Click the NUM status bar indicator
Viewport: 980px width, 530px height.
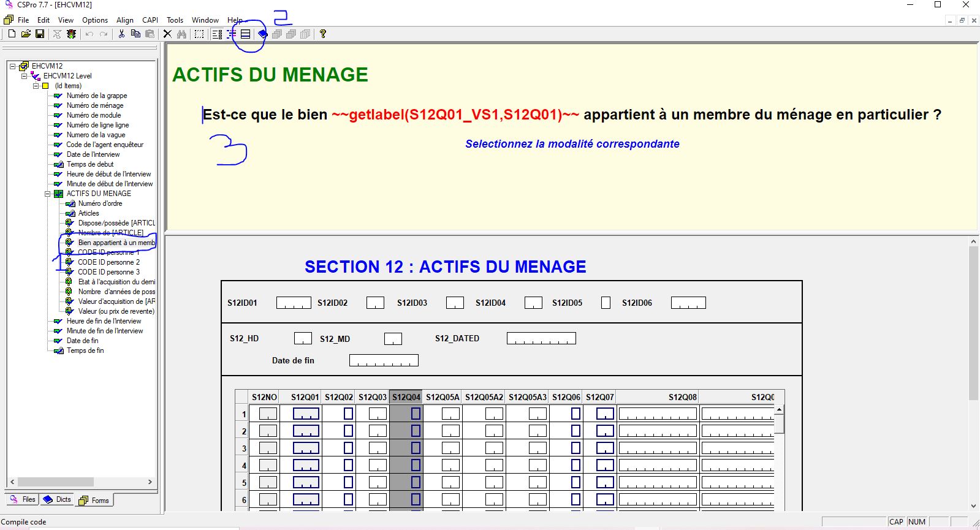click(917, 522)
